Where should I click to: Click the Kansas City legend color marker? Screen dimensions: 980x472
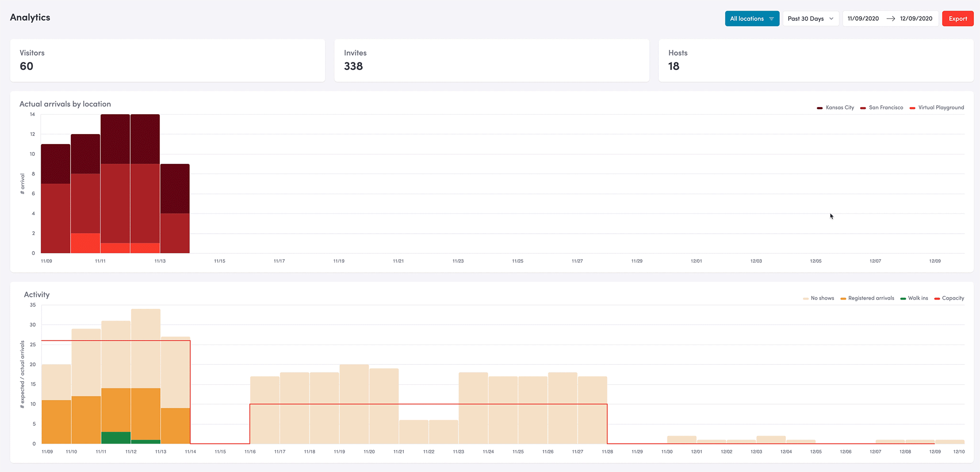coord(820,108)
